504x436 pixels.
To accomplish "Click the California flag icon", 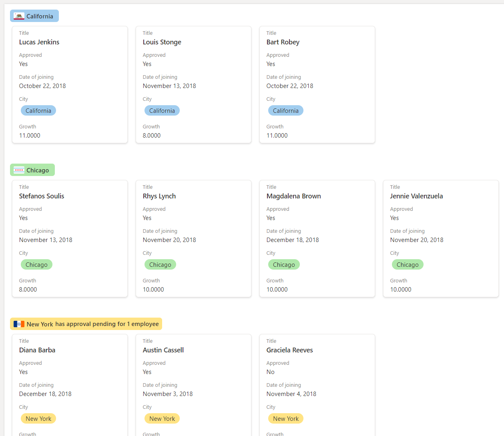I will pos(18,16).
